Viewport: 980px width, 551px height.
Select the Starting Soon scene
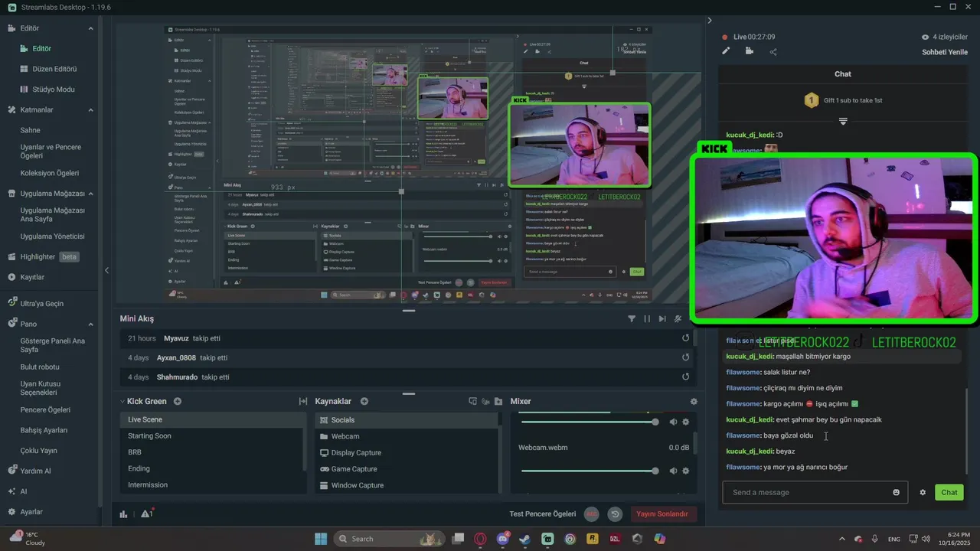click(x=212, y=435)
